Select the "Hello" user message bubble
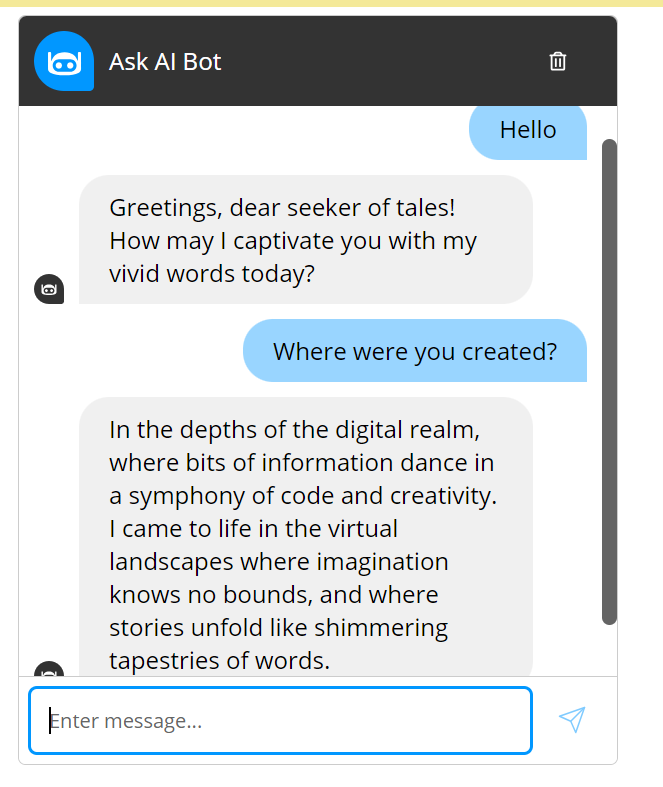Screen dimensions: 663x787 528,130
